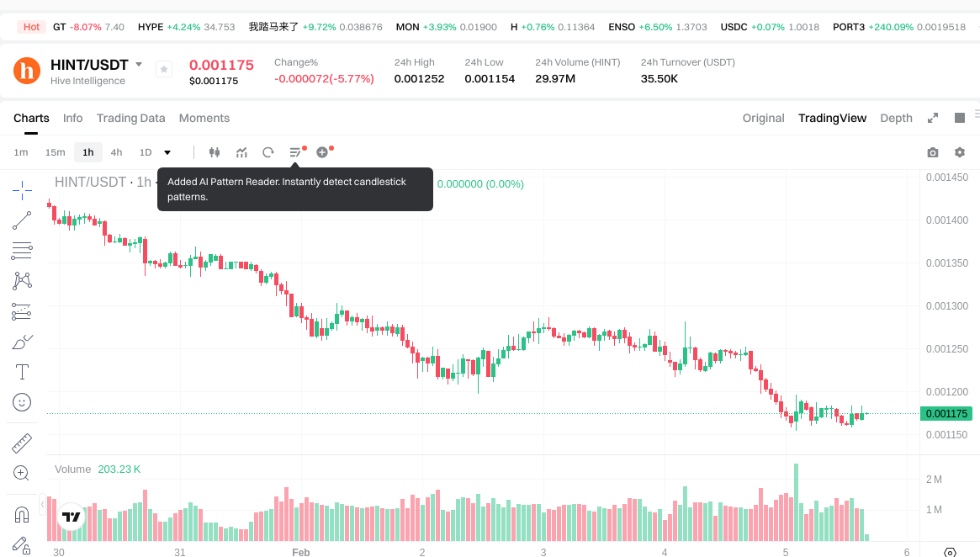The height and width of the screenshot is (557, 980).
Task: Open chart settings gear icon
Action: pos(959,152)
